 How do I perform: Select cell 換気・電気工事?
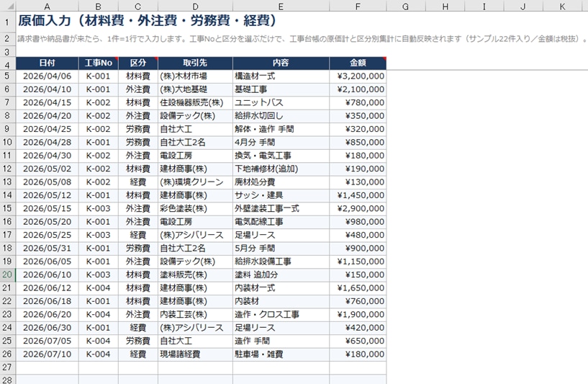click(x=281, y=156)
